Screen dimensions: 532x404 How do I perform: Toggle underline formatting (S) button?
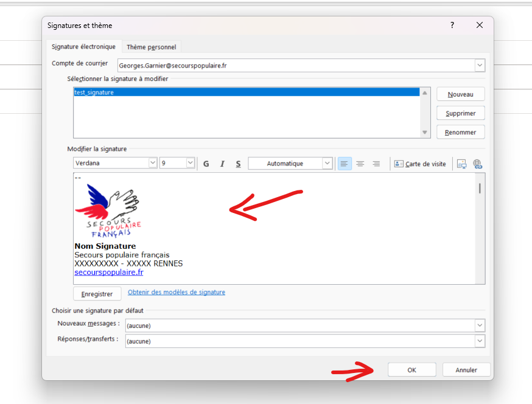[x=238, y=164]
